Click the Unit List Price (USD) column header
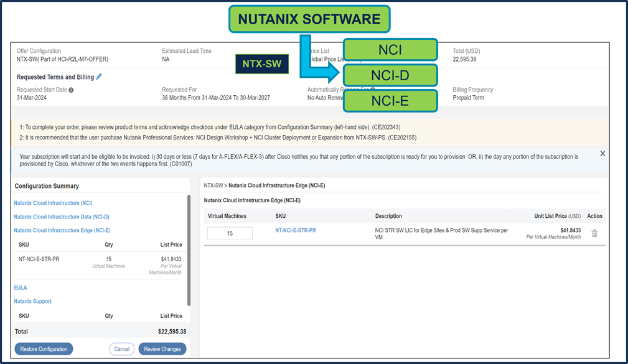 click(557, 216)
